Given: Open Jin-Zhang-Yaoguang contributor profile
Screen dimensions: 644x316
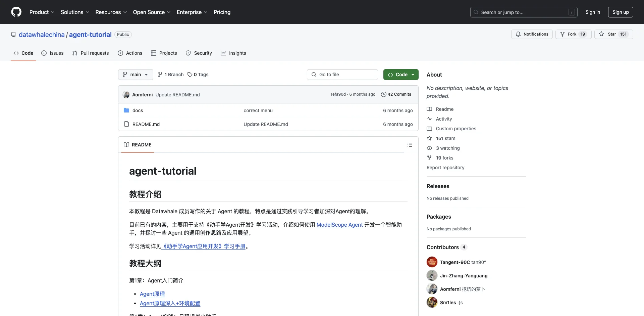Looking at the screenshot, I should pyautogui.click(x=464, y=276).
